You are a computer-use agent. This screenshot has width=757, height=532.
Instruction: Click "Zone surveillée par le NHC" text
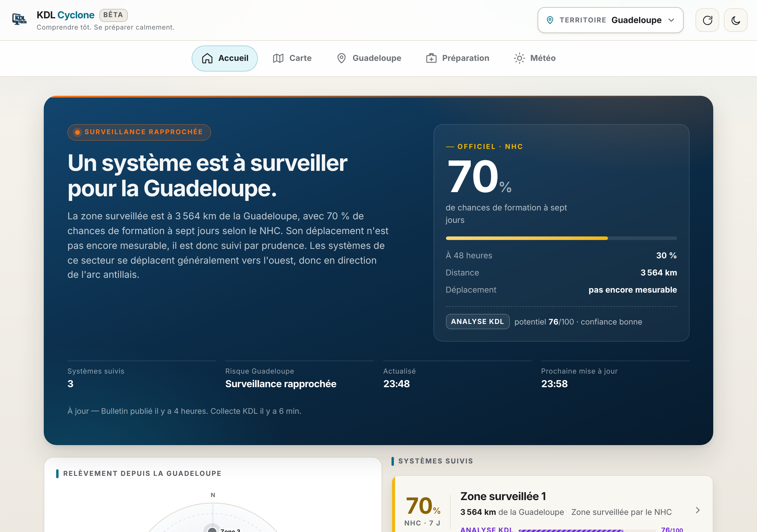click(x=621, y=512)
